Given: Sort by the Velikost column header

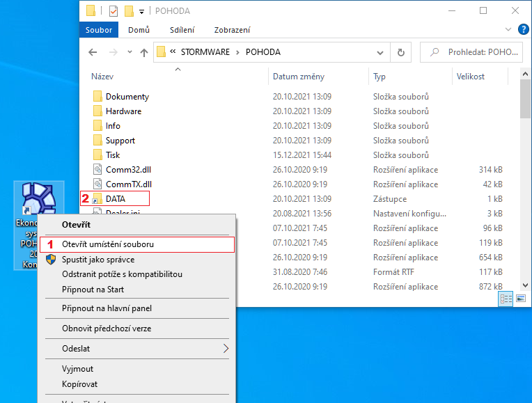Looking at the screenshot, I should (x=470, y=77).
